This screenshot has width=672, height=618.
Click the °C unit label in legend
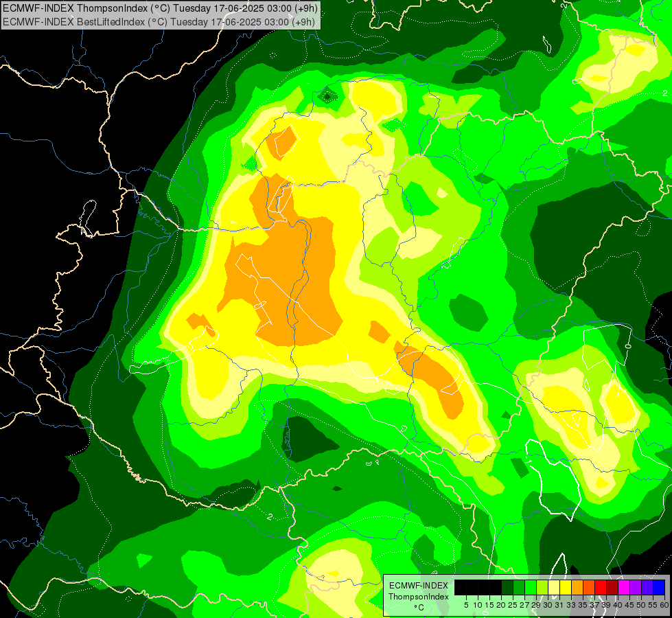point(419,608)
